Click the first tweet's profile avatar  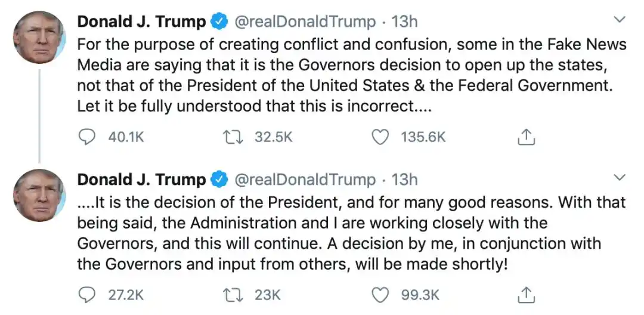click(39, 38)
